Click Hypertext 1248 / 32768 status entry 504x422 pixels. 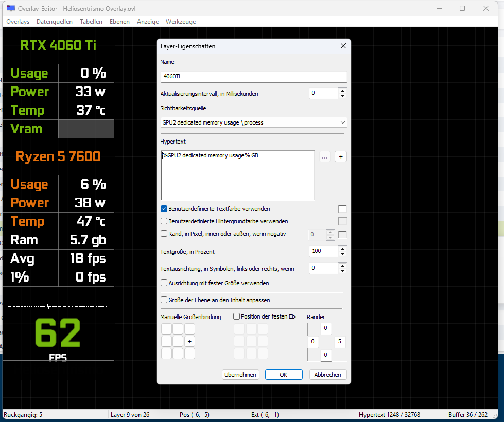point(389,415)
